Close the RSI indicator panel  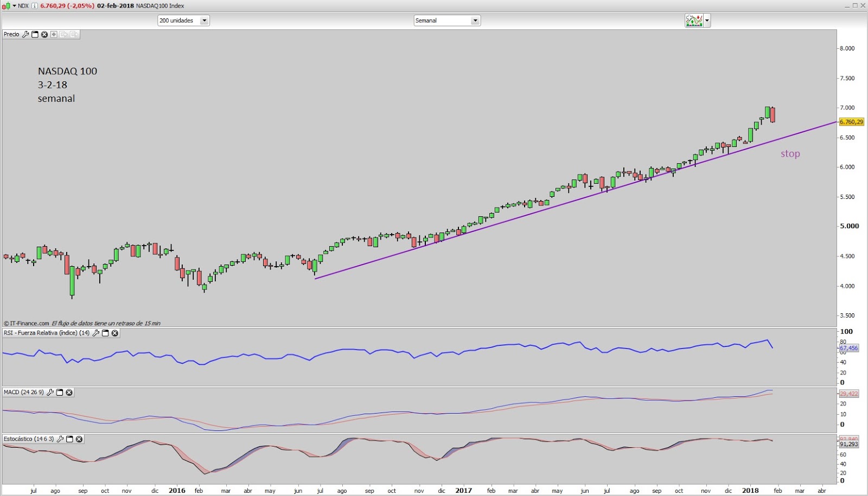click(x=115, y=333)
